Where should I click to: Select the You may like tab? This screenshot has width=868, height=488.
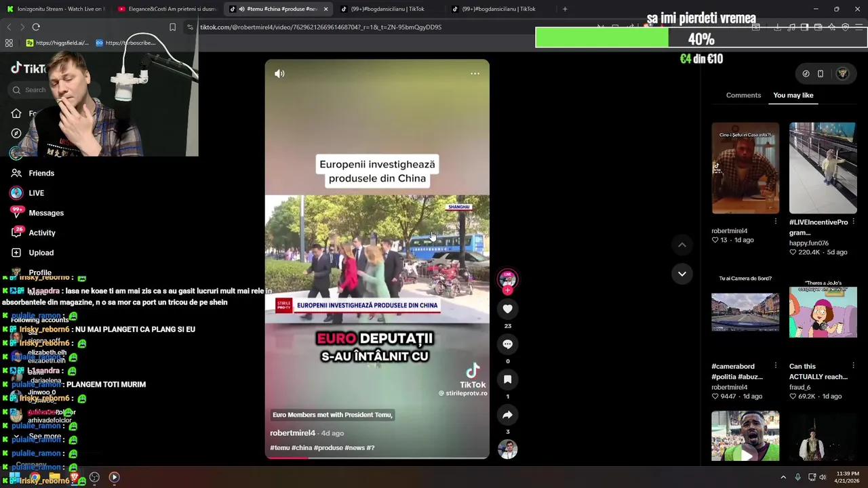point(793,95)
